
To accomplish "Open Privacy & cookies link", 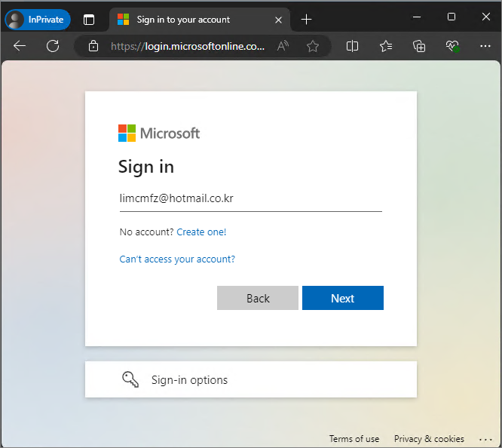I will pos(429,439).
